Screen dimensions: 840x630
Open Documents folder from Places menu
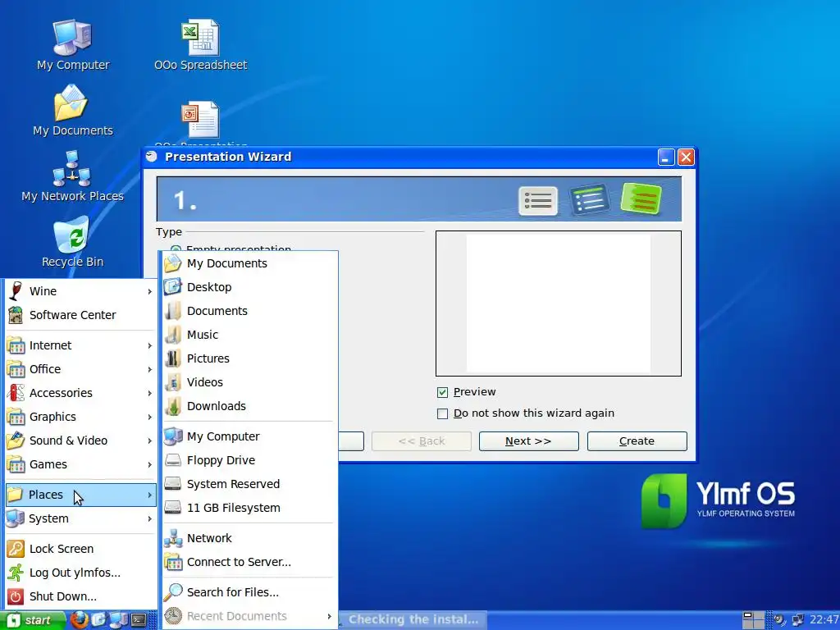click(249, 311)
